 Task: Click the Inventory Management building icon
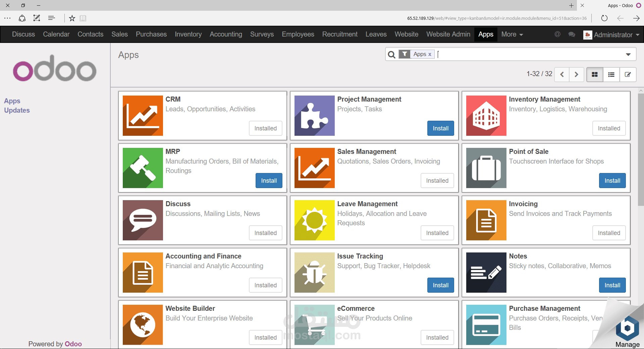(x=486, y=116)
